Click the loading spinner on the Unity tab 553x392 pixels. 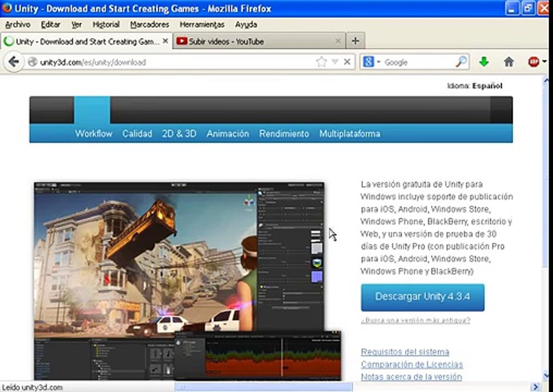tap(8, 41)
